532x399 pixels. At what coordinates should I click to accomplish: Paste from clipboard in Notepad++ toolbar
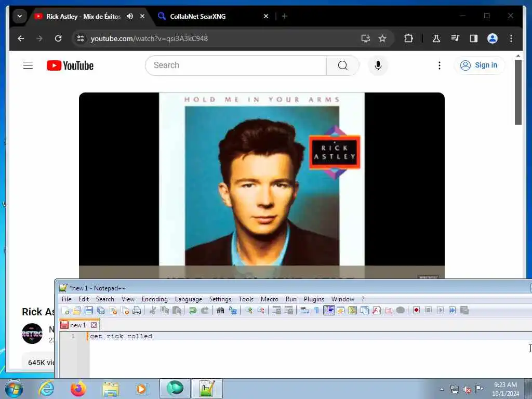pos(177,311)
